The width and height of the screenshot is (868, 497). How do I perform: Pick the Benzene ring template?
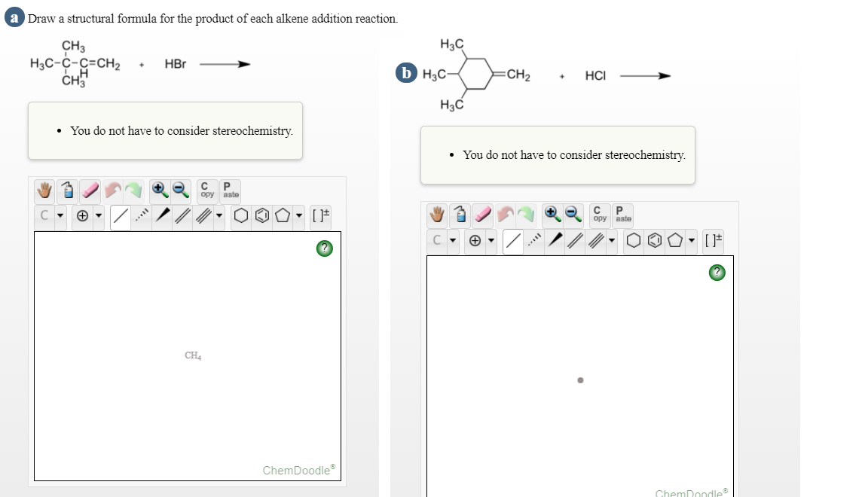262,217
